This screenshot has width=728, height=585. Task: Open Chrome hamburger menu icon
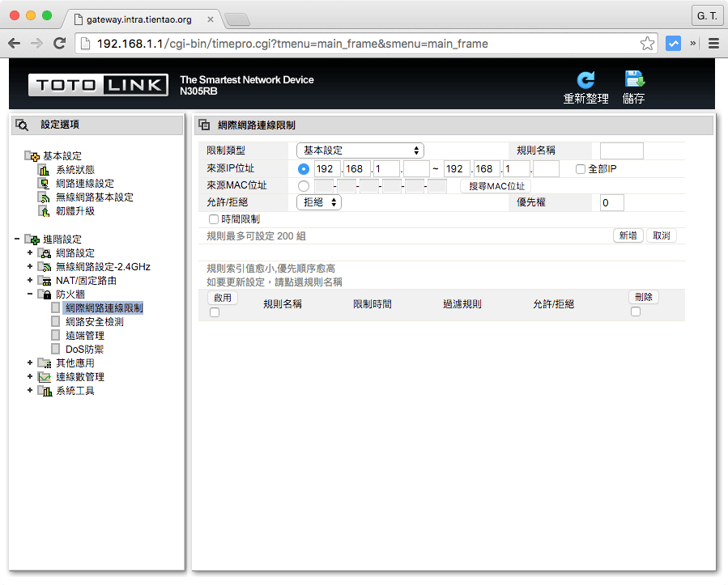(713, 44)
